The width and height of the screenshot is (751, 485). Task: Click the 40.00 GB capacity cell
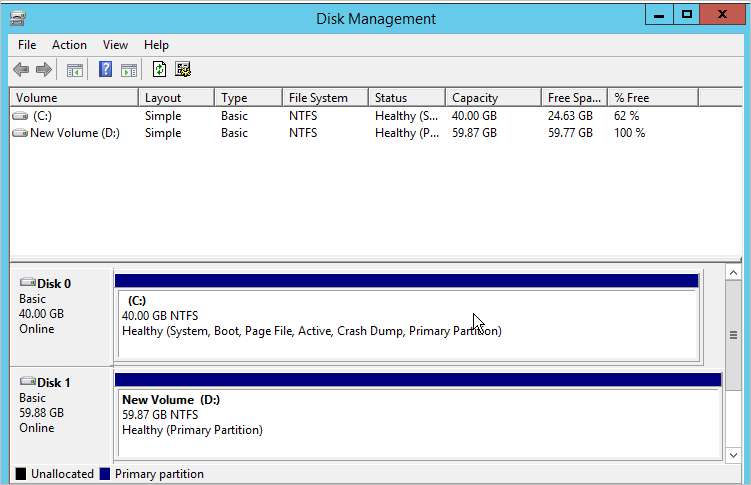tap(474, 116)
